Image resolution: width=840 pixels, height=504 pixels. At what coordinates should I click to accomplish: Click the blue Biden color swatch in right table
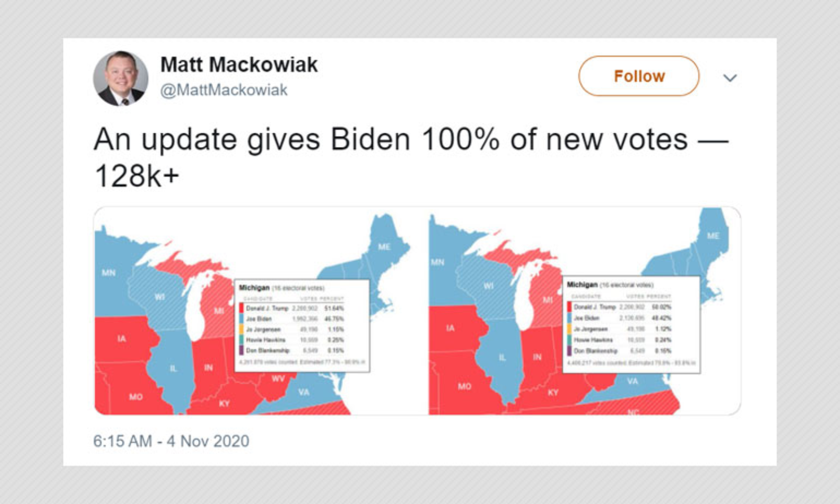[570, 318]
